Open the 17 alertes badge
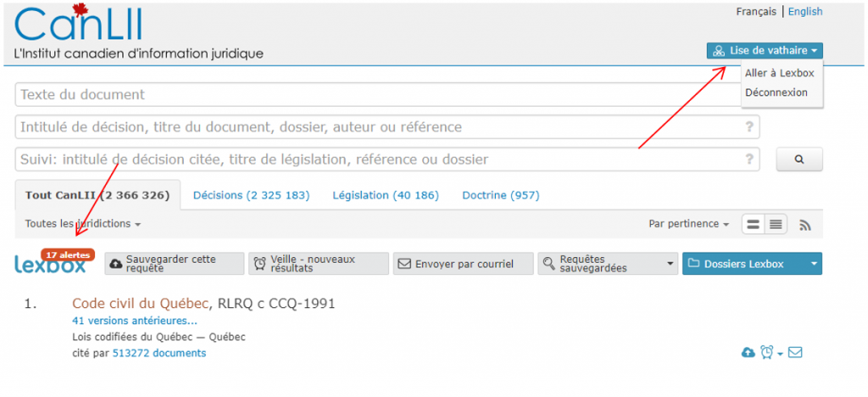Screen dimensions: 868x397 point(68,254)
